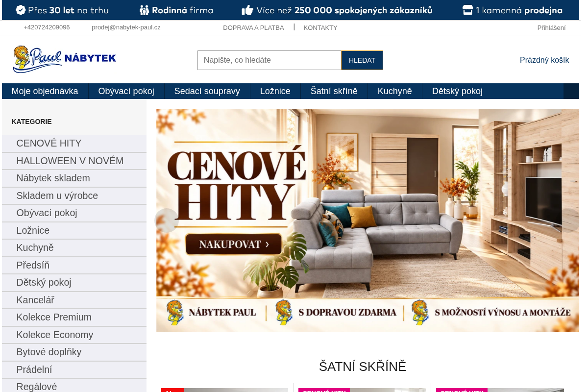Open Šatní skříně in the navigation bar
The width and height of the screenshot is (588, 392).
(334, 91)
